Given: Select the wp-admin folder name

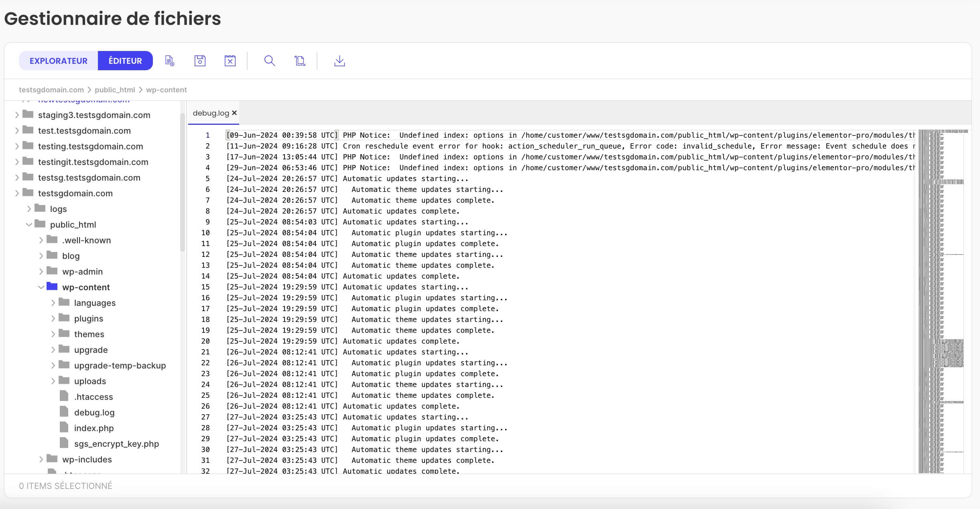Looking at the screenshot, I should click(x=82, y=271).
